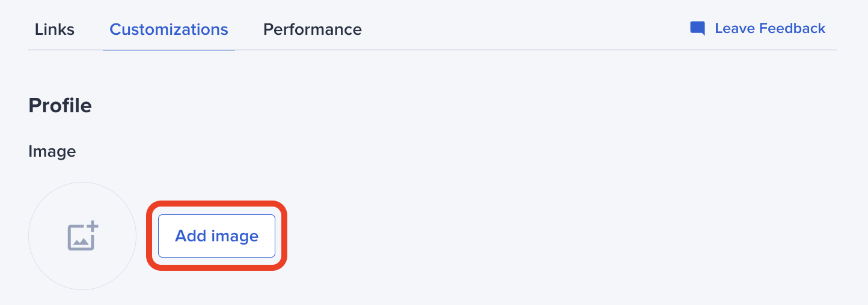Open feedback via the blue chat icon
The image size is (868, 305).
697,28
